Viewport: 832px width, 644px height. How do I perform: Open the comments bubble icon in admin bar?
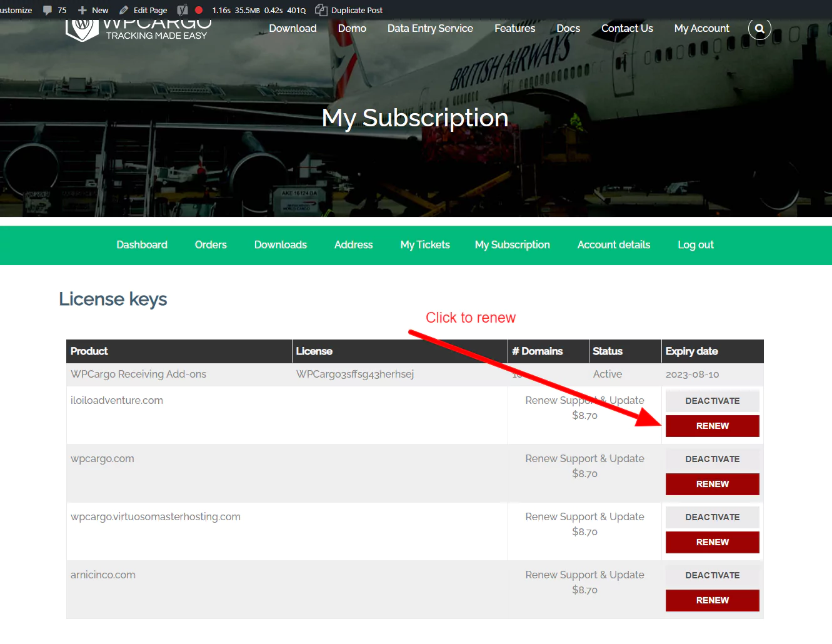[48, 11]
